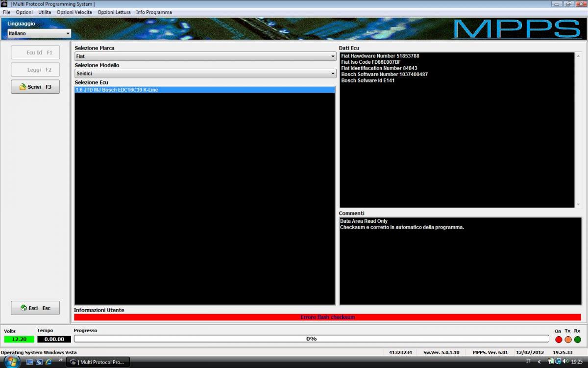Image resolution: width=588 pixels, height=368 pixels.
Task: Click the network connection tray icon
Action: 558,361
